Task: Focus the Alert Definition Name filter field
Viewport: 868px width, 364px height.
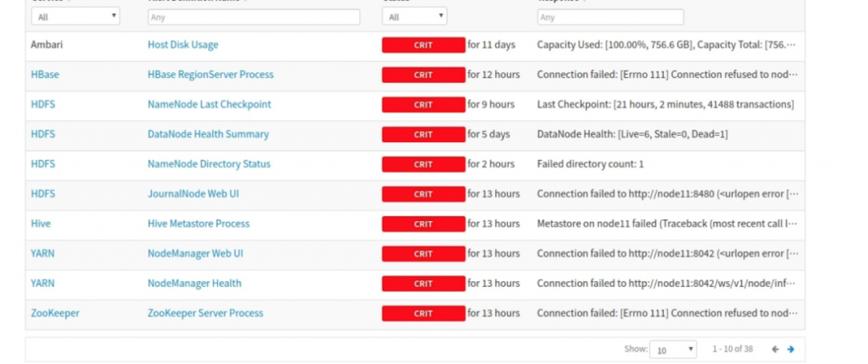Action: [x=254, y=17]
